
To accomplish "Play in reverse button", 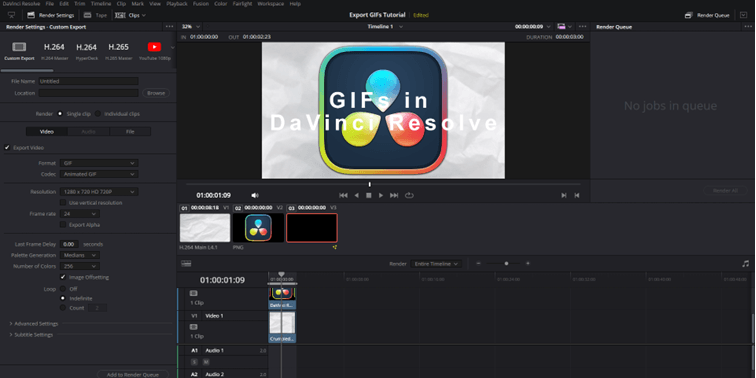I will [356, 195].
